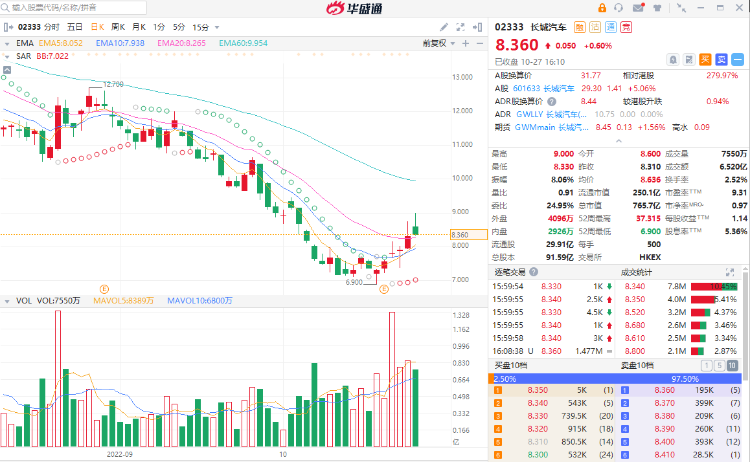This screenshot has width=750, height=462.
Task: Click the search magnifier icon
Action: [x=5, y=8]
